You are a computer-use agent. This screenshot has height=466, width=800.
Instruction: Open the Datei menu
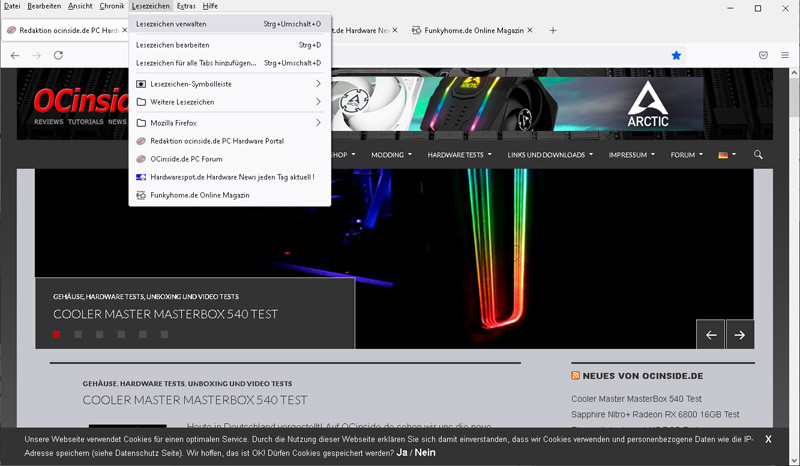point(12,6)
